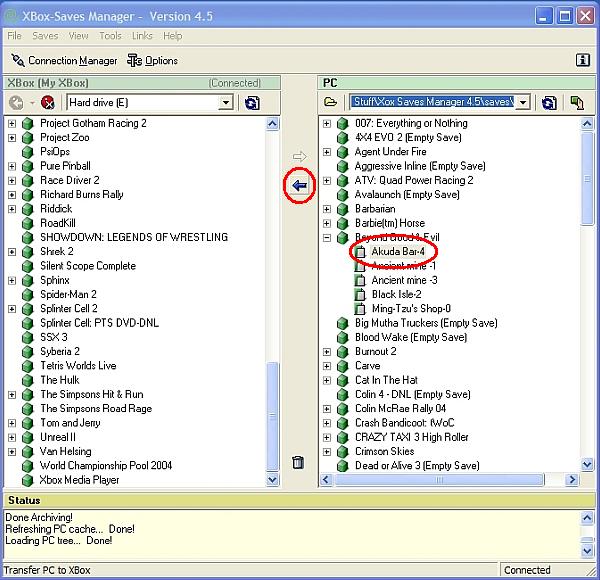The width and height of the screenshot is (600, 580).
Task: Open the View menu
Action: pyautogui.click(x=78, y=36)
